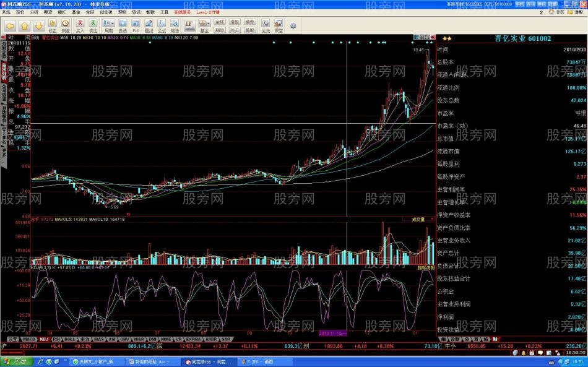Click the two-star rating icon
This screenshot has height=367, width=588.
[x=447, y=38]
